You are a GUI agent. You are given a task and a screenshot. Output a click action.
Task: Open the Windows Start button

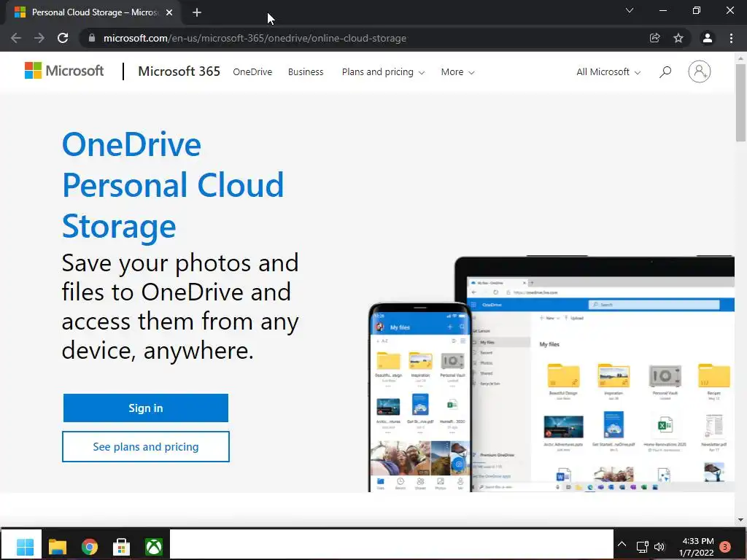click(25, 546)
